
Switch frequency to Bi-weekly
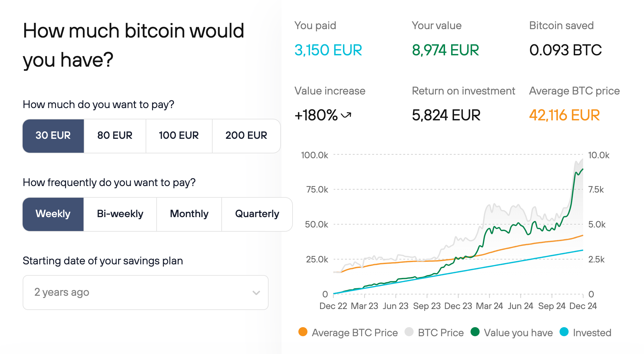[120, 214]
